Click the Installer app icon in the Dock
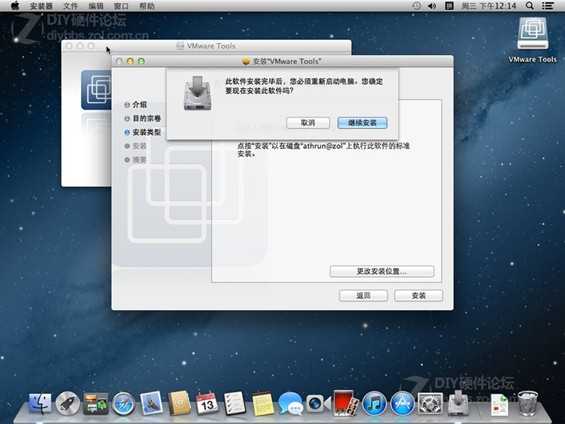Screen dimensions: 565x424 click(458, 403)
